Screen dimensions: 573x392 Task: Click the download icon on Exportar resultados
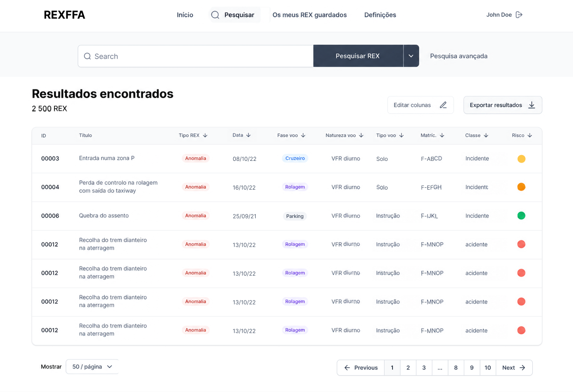point(532,105)
